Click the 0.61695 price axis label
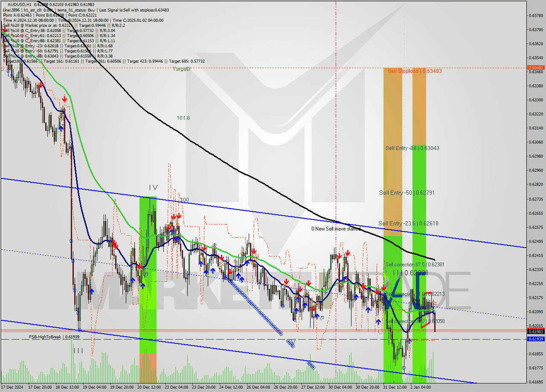 pyautogui.click(x=535, y=382)
